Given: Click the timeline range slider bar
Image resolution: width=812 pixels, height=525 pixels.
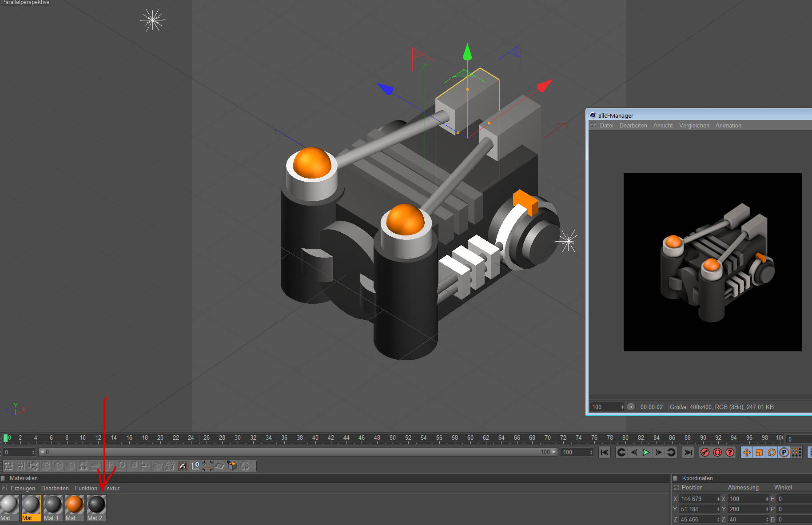Looking at the screenshot, I should [x=298, y=452].
